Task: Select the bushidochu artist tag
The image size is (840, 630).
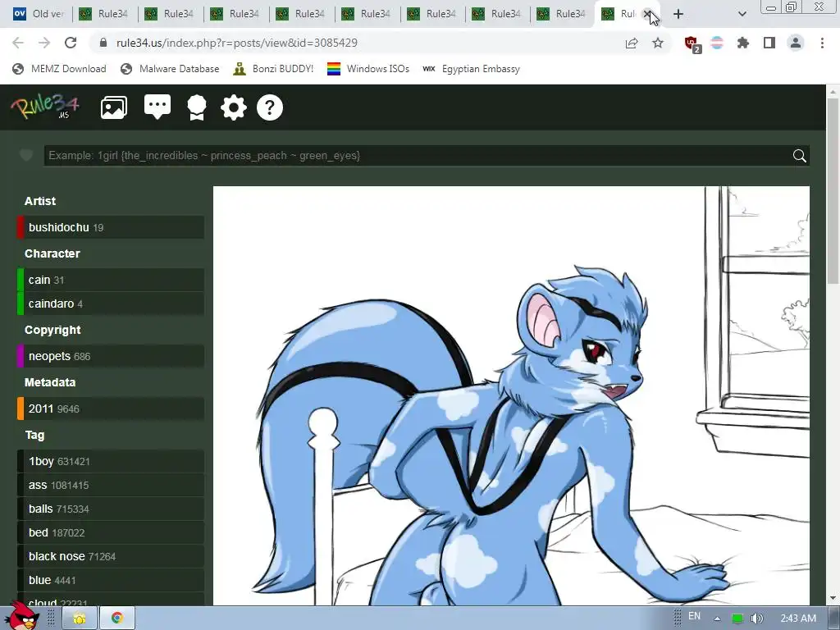Action: coord(111,227)
